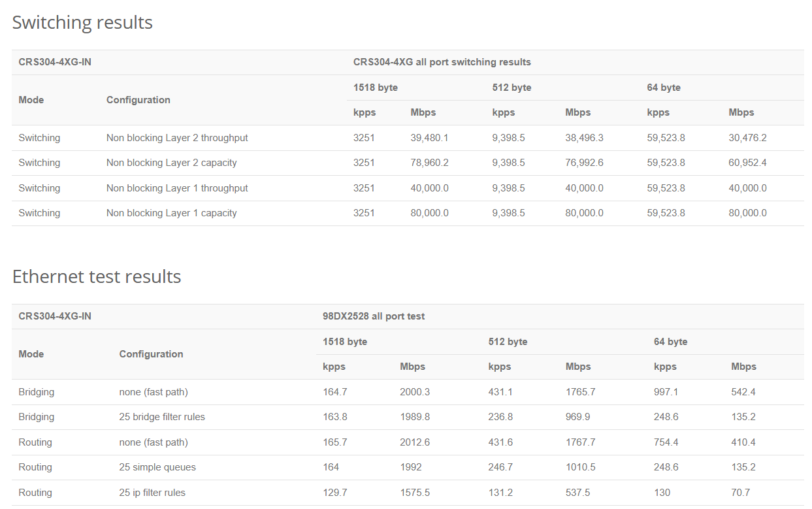
Task: Click the 'Non blocking Layer 1 capacity' cell
Action: [171, 214]
